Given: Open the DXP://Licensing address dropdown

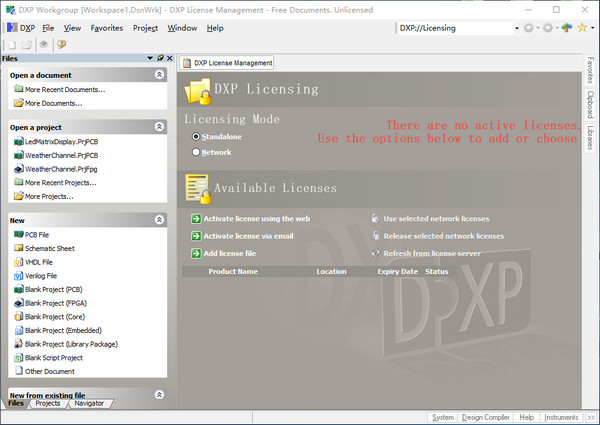Looking at the screenshot, I should [517, 28].
